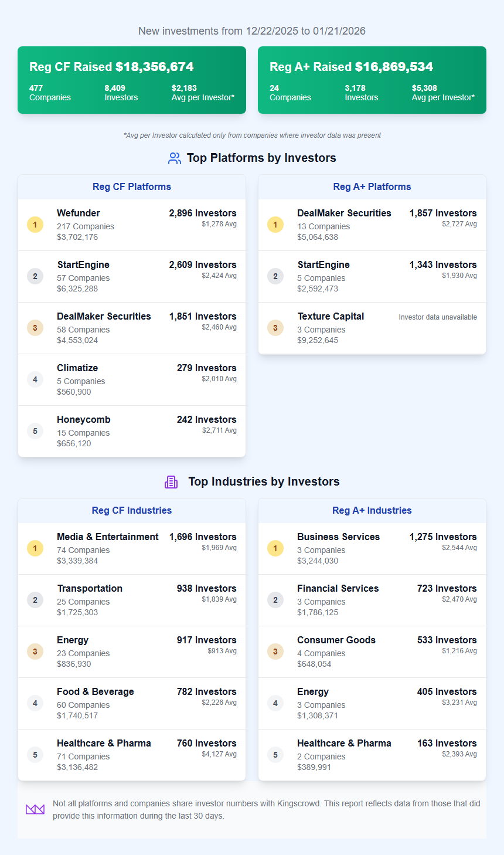Select the Reg CF Platforms header
Image resolution: width=504 pixels, height=855 pixels.
coord(132,187)
